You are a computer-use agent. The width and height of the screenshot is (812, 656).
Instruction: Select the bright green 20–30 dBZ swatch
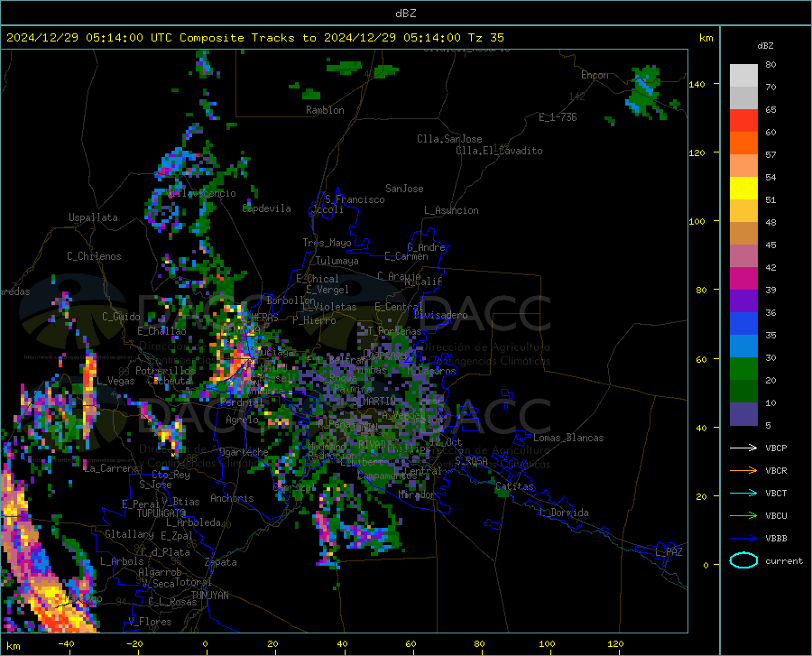[743, 369]
